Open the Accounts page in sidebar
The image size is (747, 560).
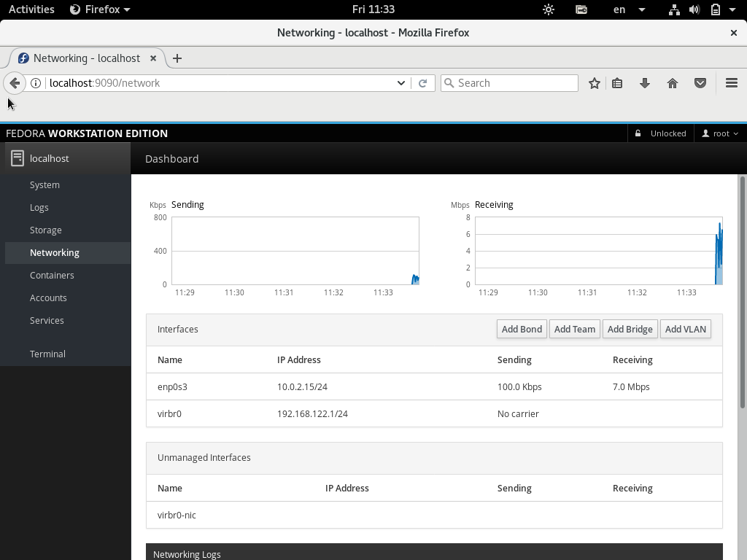pyautogui.click(x=48, y=298)
